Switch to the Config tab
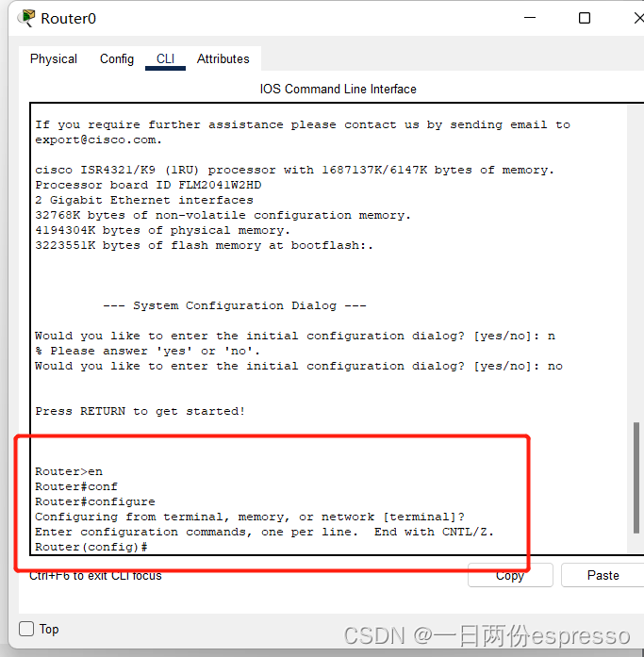This screenshot has width=644, height=657. tap(117, 59)
